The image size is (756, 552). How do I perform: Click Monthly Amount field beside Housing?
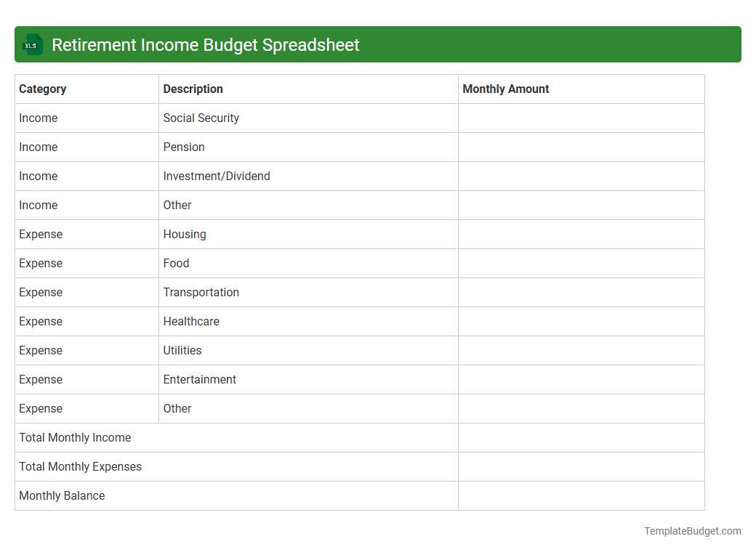point(581,234)
